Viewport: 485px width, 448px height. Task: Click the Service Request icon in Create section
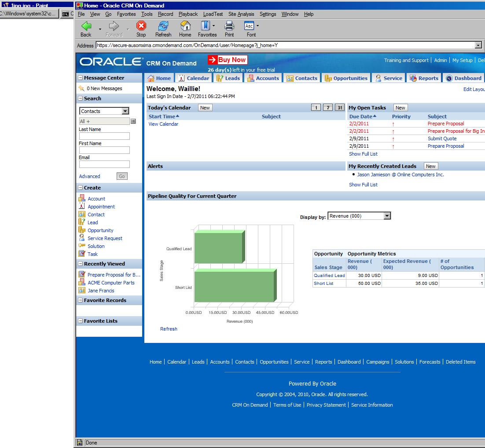click(x=82, y=237)
